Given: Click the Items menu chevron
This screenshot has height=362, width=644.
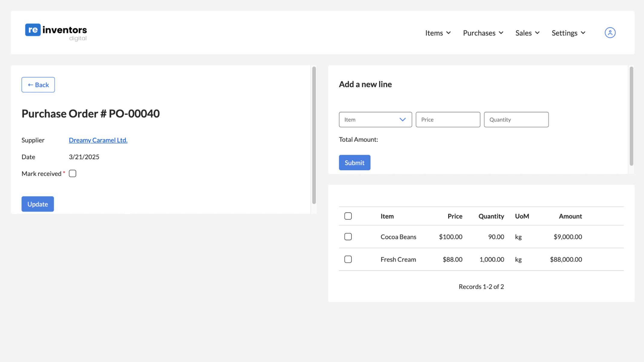Looking at the screenshot, I should point(448,33).
